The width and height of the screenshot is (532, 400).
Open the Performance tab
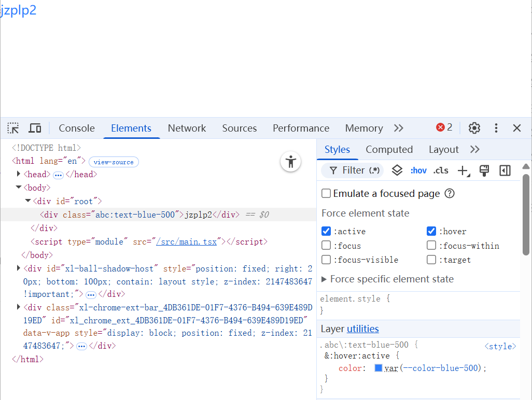tap(301, 128)
